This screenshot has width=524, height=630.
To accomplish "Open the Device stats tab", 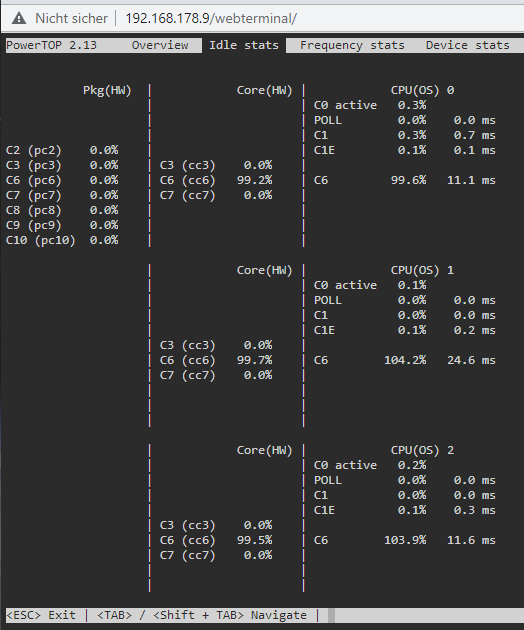I will 468,45.
